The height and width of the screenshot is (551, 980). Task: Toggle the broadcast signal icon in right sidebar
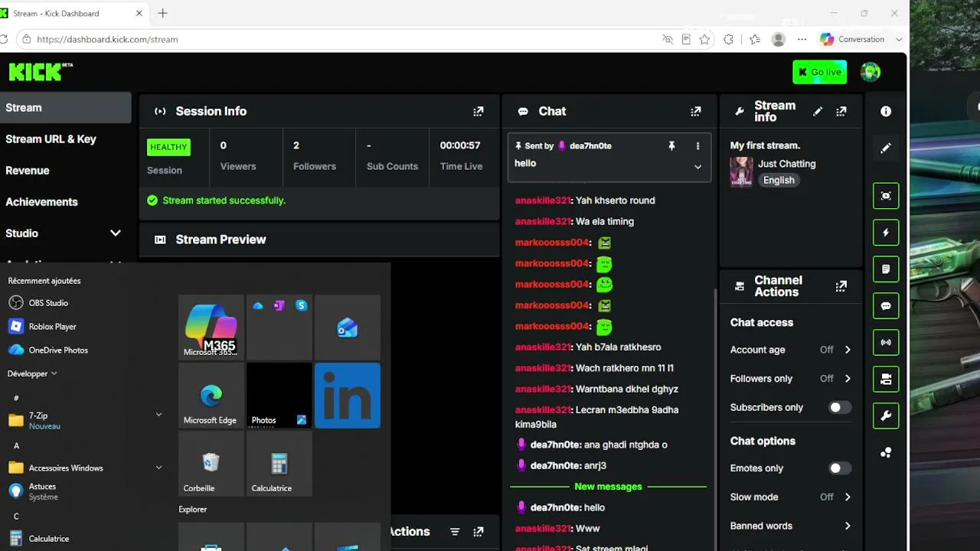click(x=886, y=342)
